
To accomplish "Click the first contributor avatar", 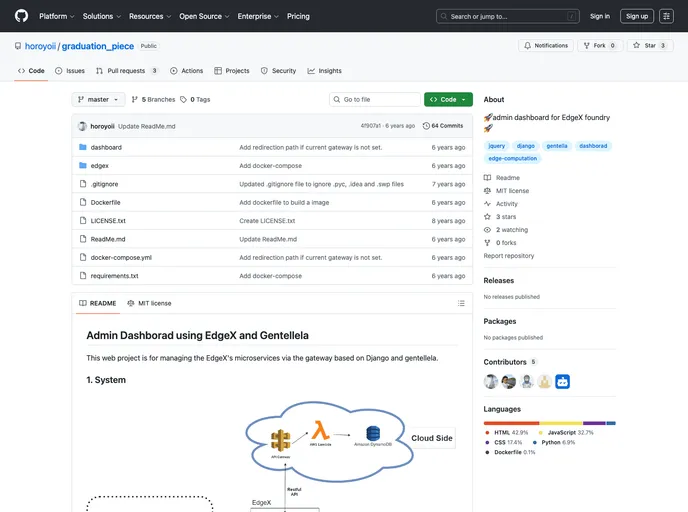I will (x=491, y=381).
